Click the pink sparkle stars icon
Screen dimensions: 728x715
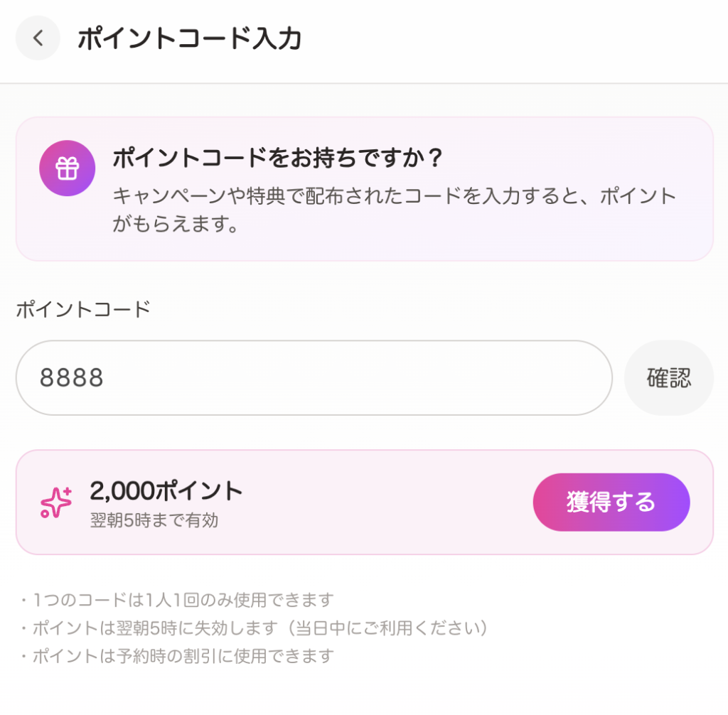[56, 502]
